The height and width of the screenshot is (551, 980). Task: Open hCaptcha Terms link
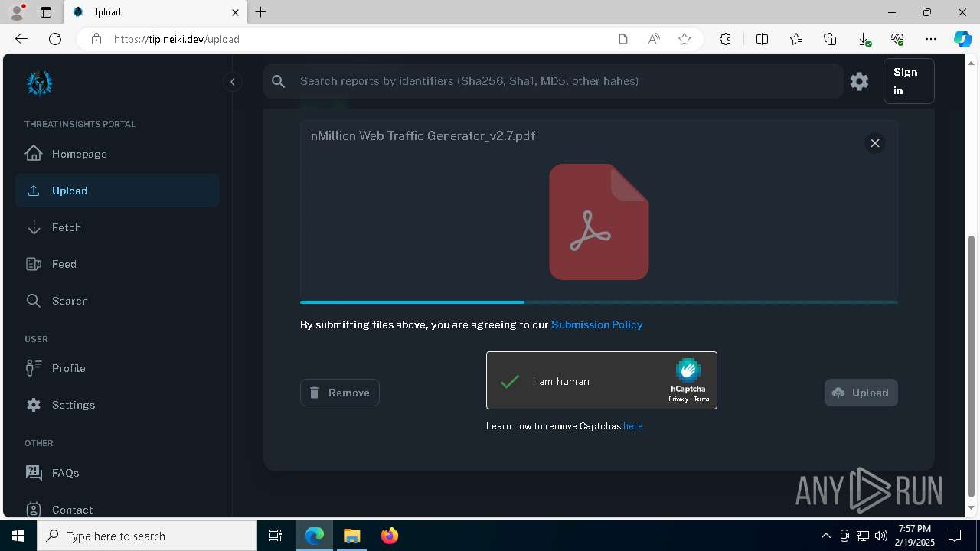[701, 399]
